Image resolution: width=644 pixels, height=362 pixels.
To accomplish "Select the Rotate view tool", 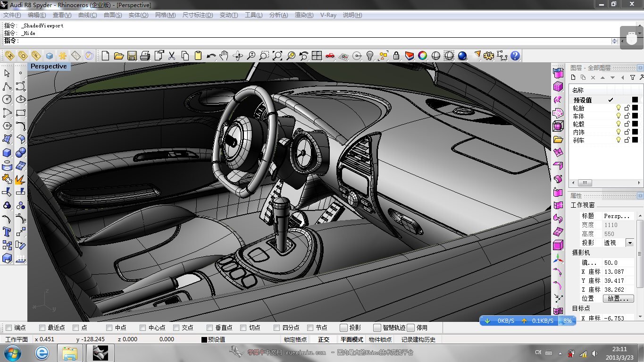I will pyautogui.click(x=238, y=56).
